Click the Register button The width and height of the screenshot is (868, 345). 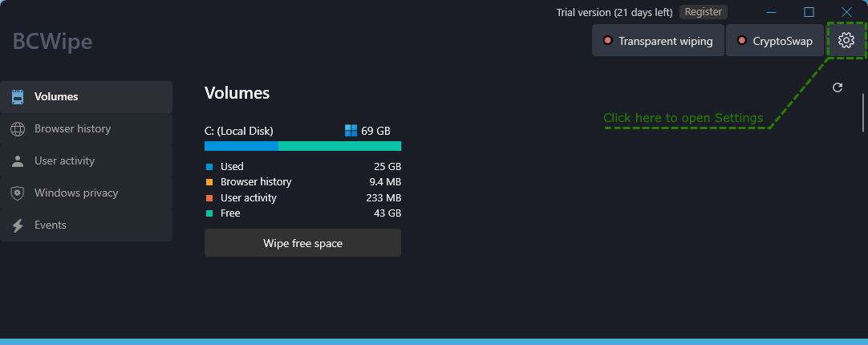tap(703, 11)
